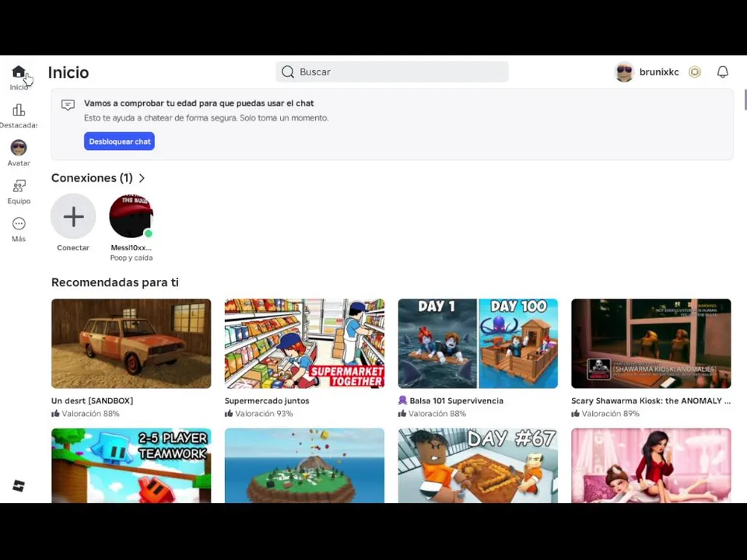Open the Un desrt [SANDBOX] thumbnail
Image resolution: width=747 pixels, height=560 pixels.
131,343
